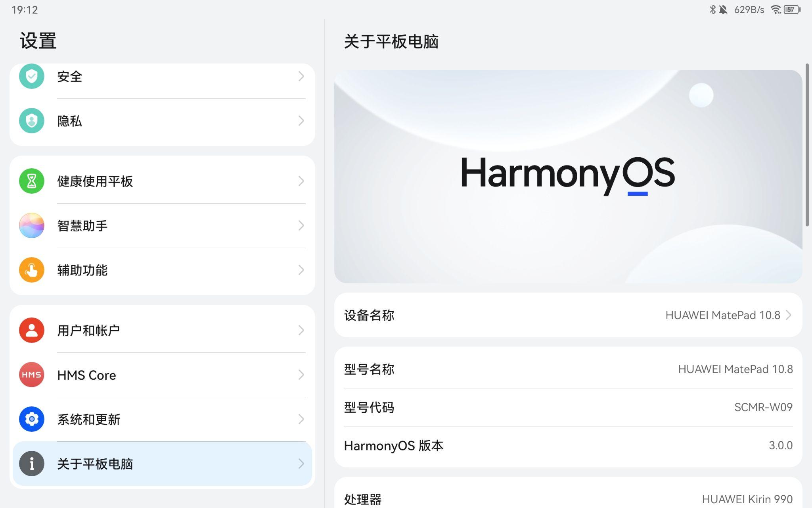Tap the 处理器 label
Viewport: 812px width, 508px height.
(363, 499)
